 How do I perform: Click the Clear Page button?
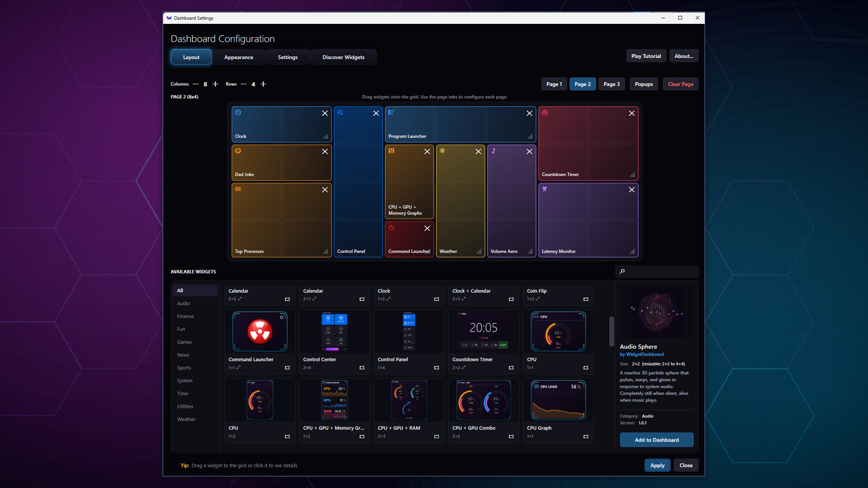click(x=680, y=84)
